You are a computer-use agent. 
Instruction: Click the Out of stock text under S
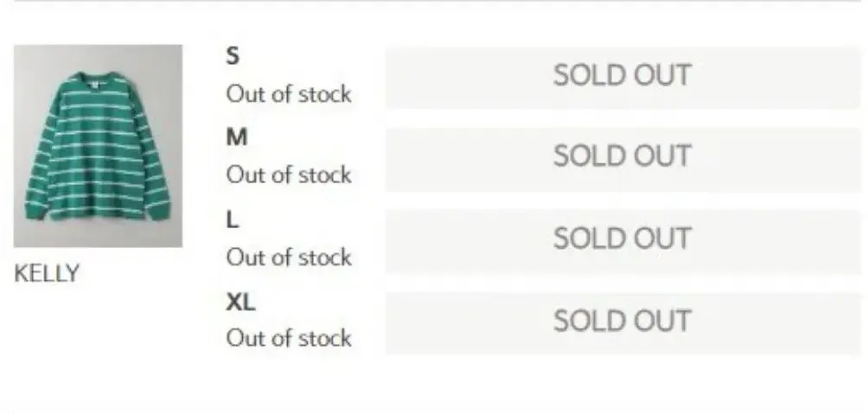(x=289, y=94)
